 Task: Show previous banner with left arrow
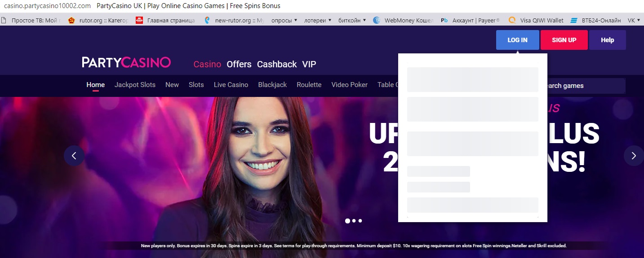(74, 156)
